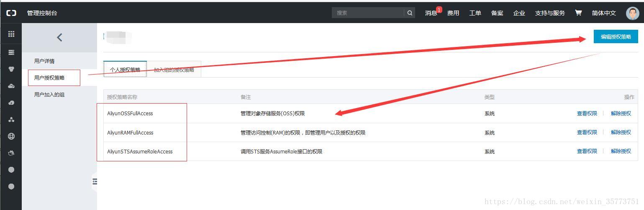Open 备案 ICP filing menu
This screenshot has height=210, width=644.
pyautogui.click(x=497, y=13)
